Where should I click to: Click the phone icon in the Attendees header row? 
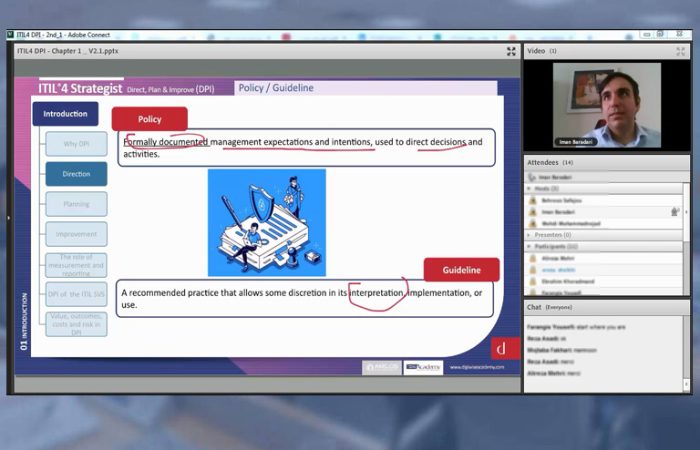(x=531, y=177)
